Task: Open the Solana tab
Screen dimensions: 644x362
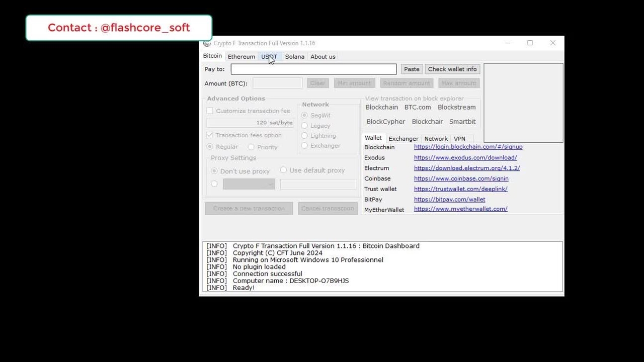Action: (x=294, y=57)
